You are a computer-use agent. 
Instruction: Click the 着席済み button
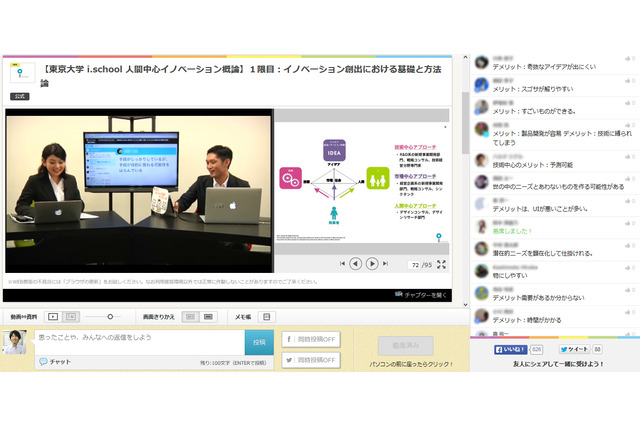click(x=406, y=346)
